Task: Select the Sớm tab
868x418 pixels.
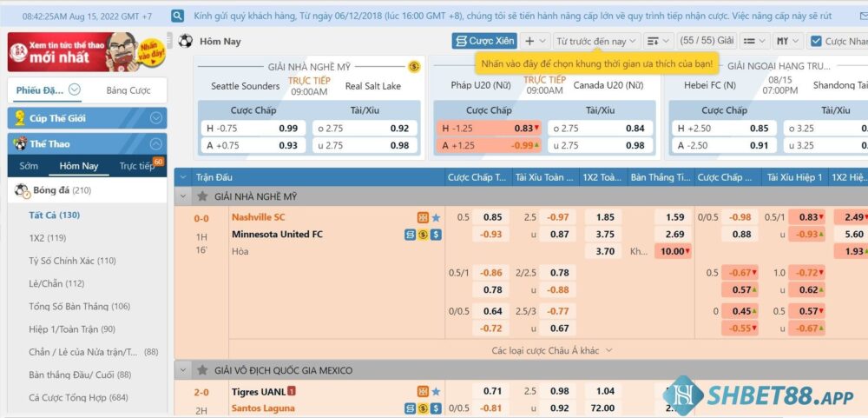Action: [x=29, y=166]
